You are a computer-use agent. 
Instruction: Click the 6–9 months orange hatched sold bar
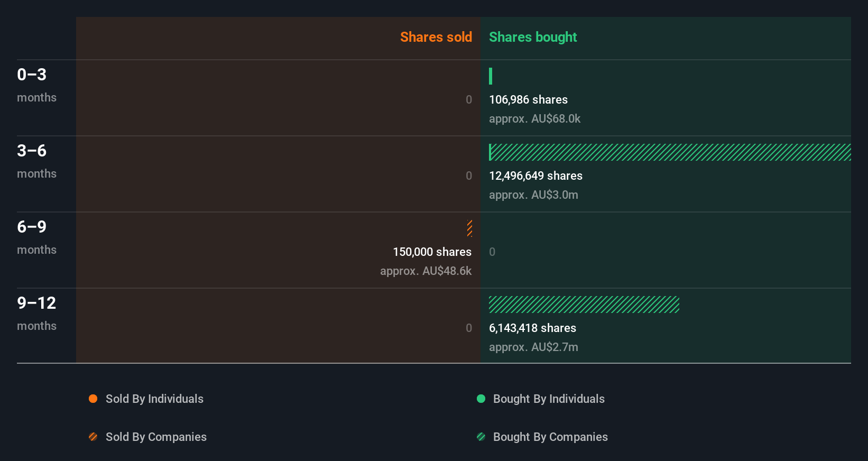click(469, 228)
